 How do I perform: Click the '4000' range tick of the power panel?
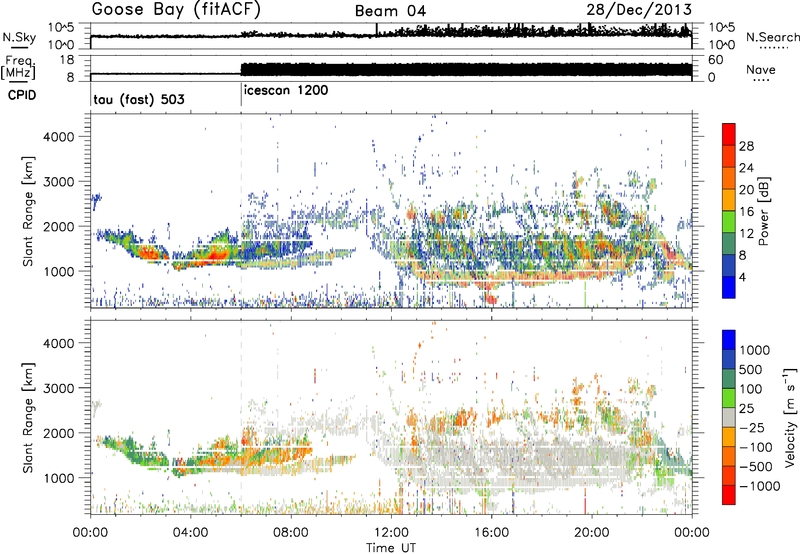tap(58, 137)
